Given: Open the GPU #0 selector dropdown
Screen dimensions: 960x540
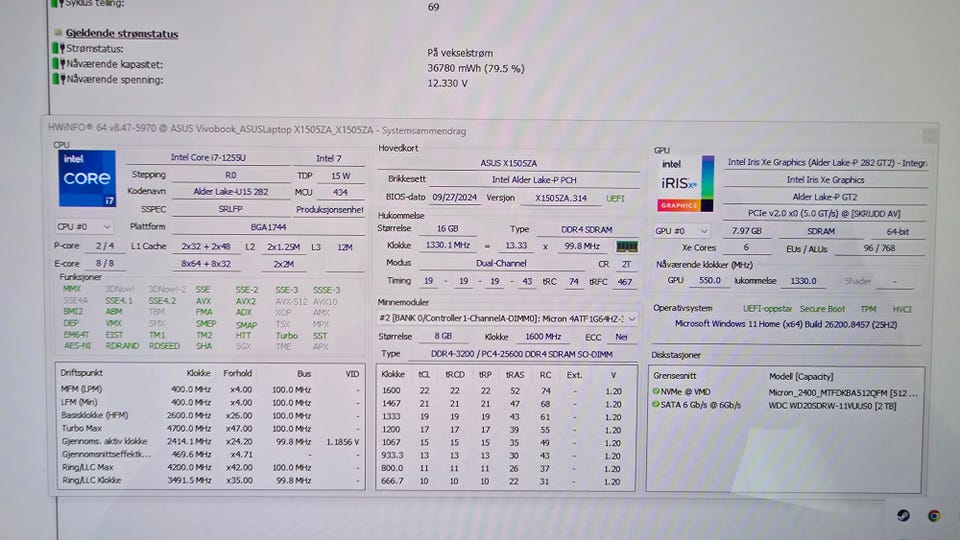Looking at the screenshot, I should (682, 231).
